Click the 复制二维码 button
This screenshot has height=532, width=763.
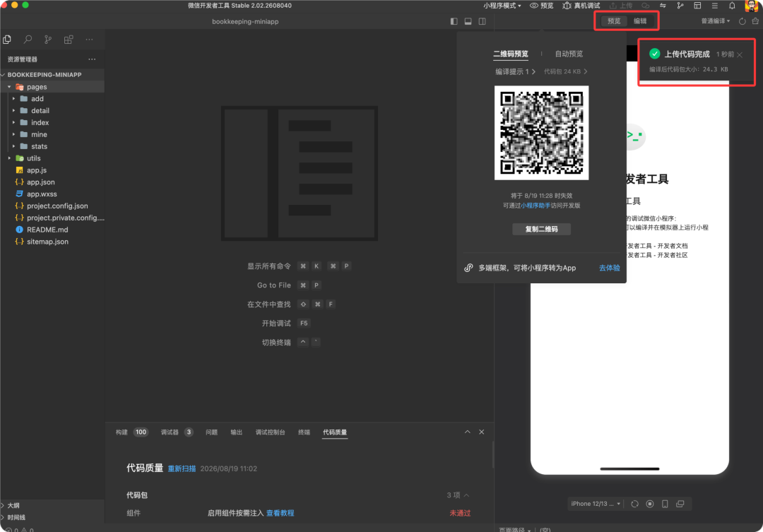point(541,229)
